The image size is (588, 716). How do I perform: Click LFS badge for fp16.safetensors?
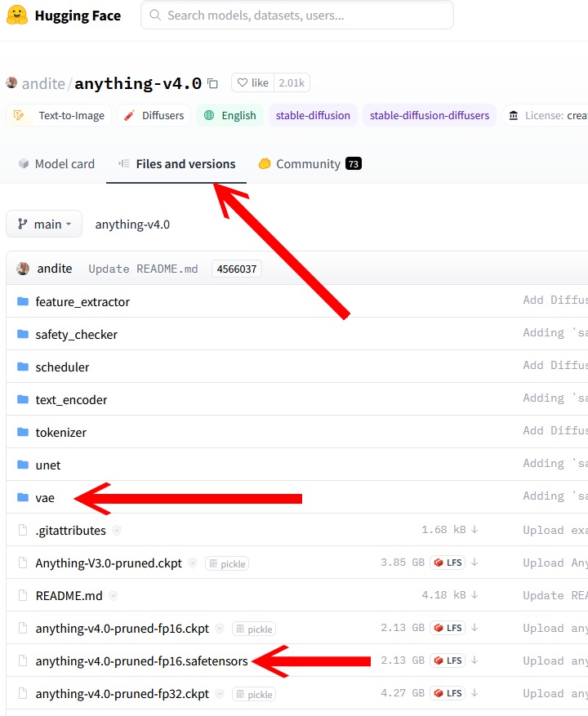(x=448, y=660)
